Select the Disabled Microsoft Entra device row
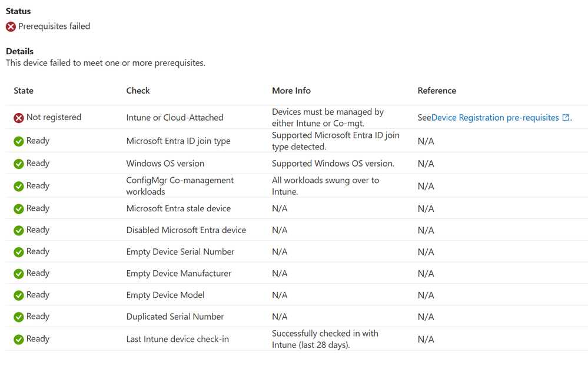The image size is (588, 369). [186, 230]
